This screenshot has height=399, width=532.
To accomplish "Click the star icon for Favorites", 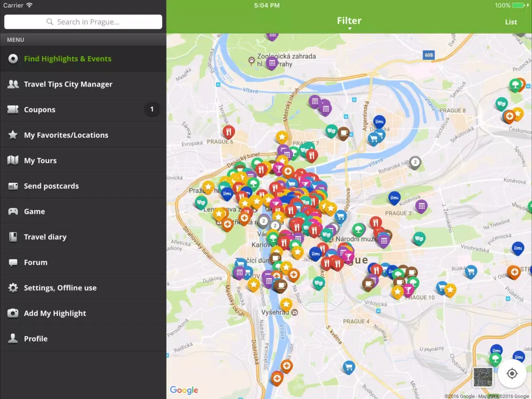I will click(x=13, y=135).
